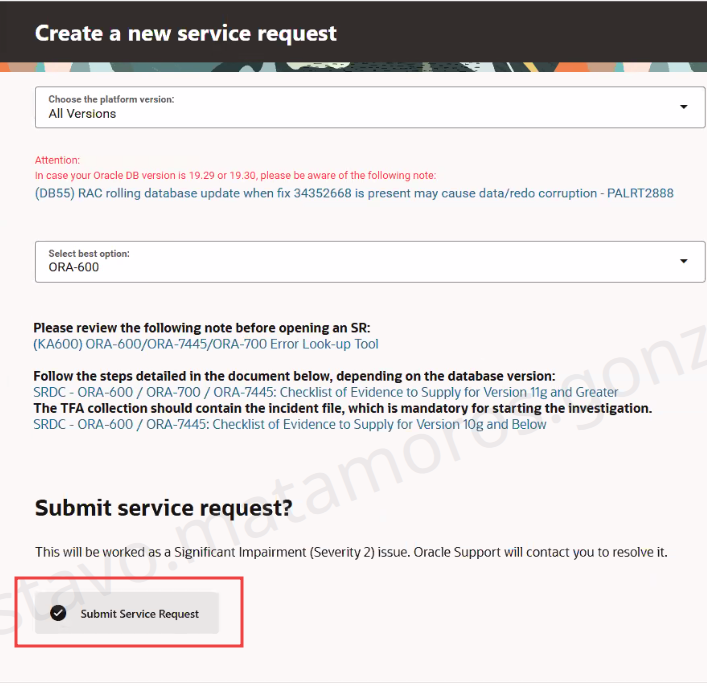707x686 pixels.
Task: Click the Choose the platform version label
Action: 111,100
